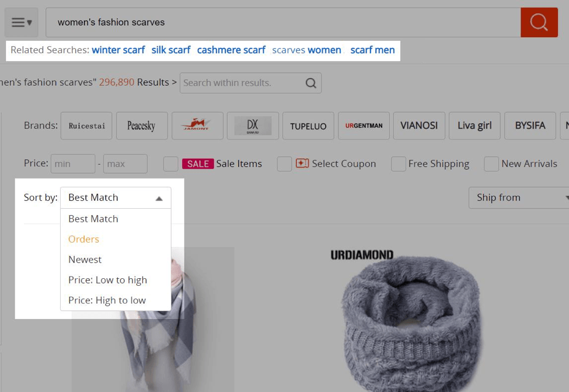This screenshot has height=392, width=569.
Task: Choose Orders from the sort list
Action: coord(84,239)
